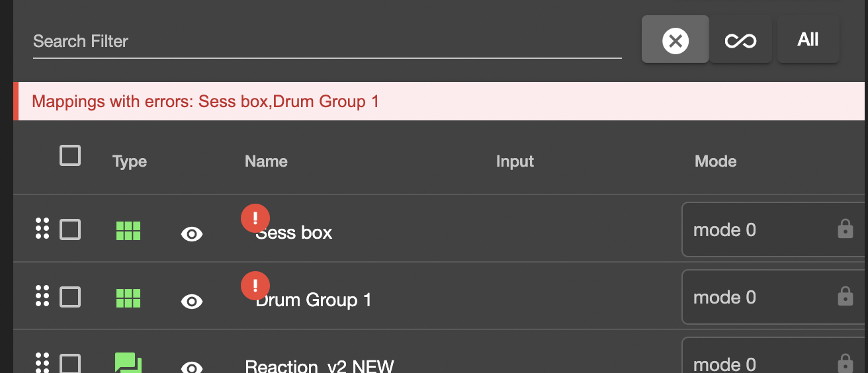Click the lock icon in Sess box mode

click(845, 229)
